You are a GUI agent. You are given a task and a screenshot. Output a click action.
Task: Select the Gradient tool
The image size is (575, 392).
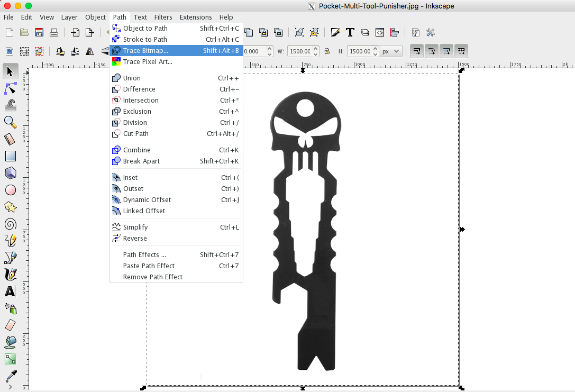[x=10, y=359]
